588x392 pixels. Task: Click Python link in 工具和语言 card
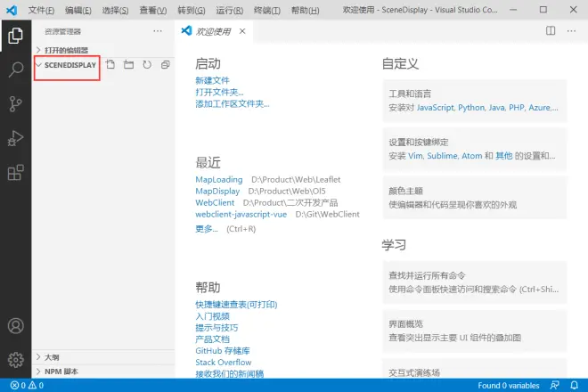[x=471, y=108]
